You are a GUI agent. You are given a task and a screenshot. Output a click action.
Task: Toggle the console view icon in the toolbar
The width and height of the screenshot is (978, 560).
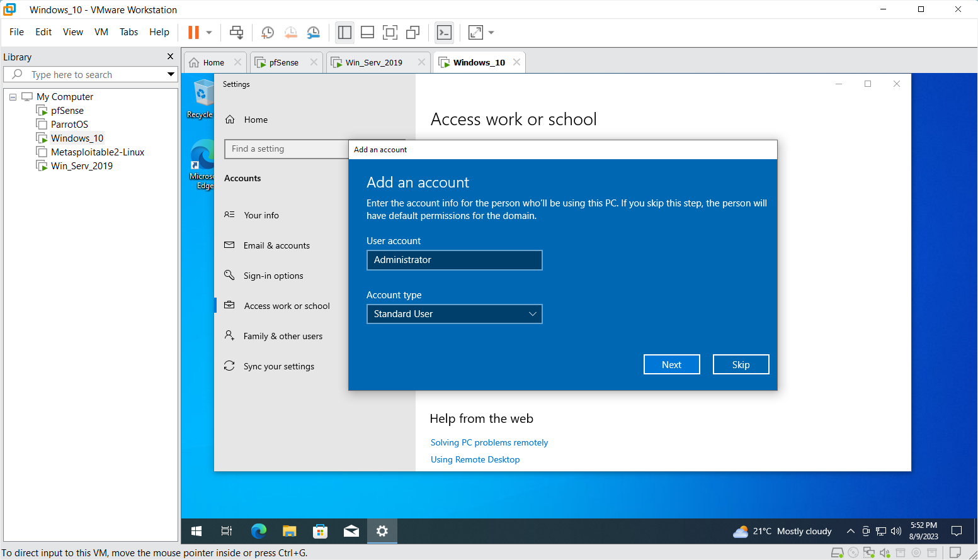coord(444,32)
